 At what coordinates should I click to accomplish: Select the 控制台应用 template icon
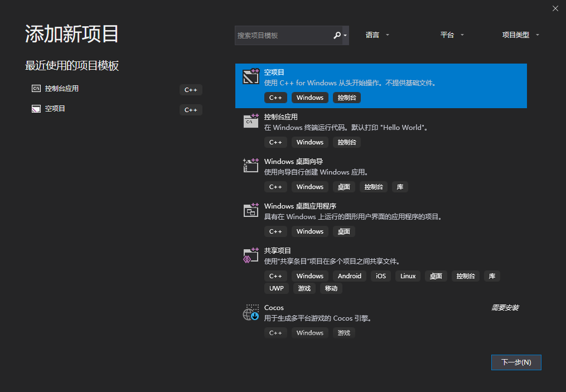coord(250,122)
